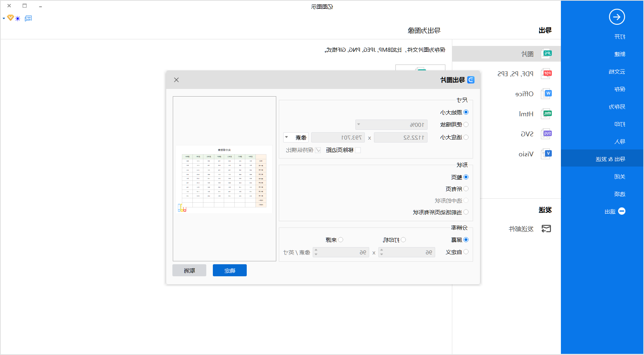Click the 打印 menu item
This screenshot has width=644, height=355.
620,124
